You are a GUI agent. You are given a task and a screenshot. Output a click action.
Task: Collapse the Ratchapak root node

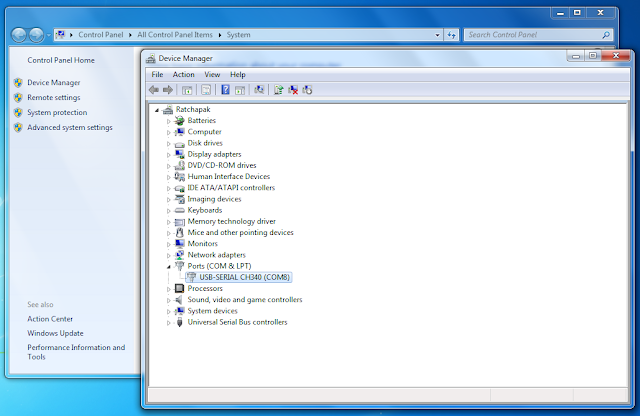(157, 110)
